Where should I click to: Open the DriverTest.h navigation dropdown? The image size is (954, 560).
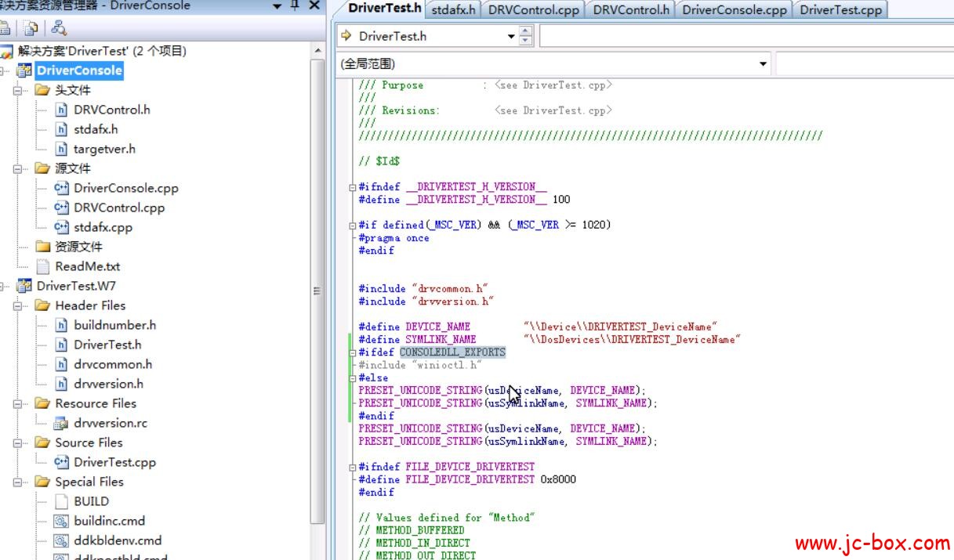tap(511, 36)
